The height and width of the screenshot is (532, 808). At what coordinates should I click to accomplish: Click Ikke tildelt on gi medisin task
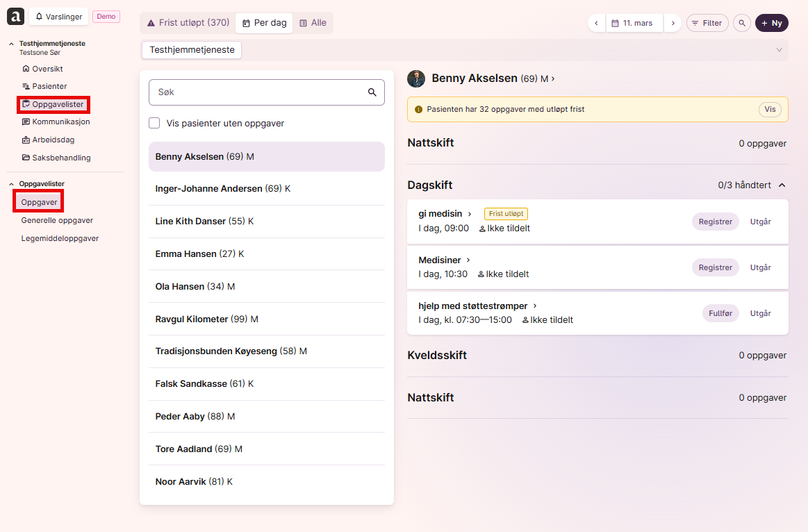(504, 228)
